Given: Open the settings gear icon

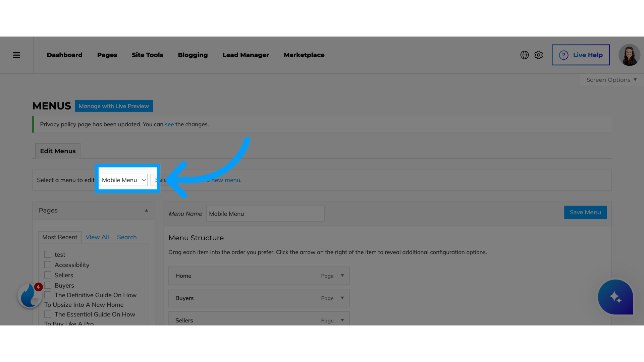Looking at the screenshot, I should 538,55.
